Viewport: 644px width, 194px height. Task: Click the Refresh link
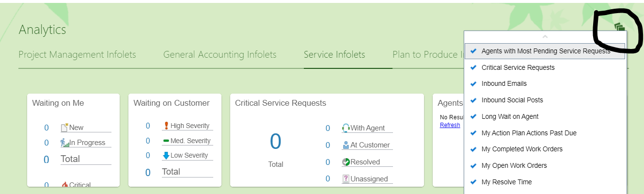tap(450, 125)
